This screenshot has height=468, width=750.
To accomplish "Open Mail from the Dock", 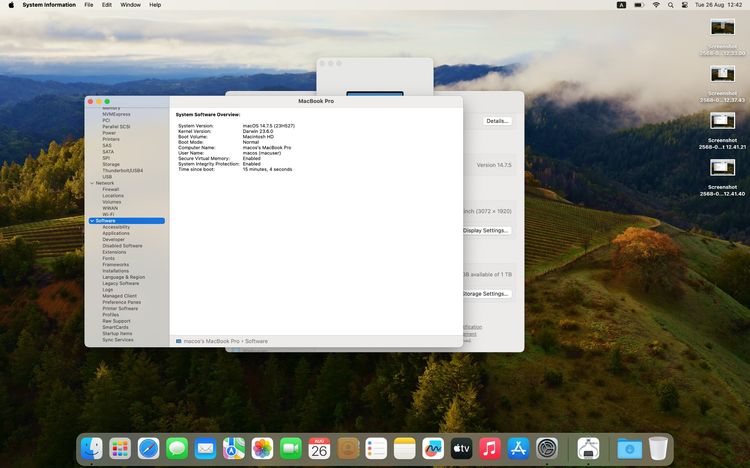I will (205, 449).
